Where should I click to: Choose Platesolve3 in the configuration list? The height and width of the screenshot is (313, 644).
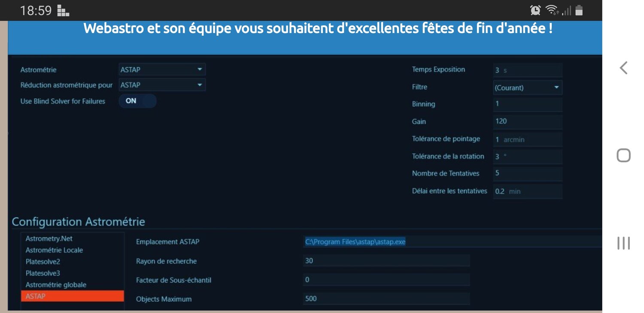[x=43, y=273]
